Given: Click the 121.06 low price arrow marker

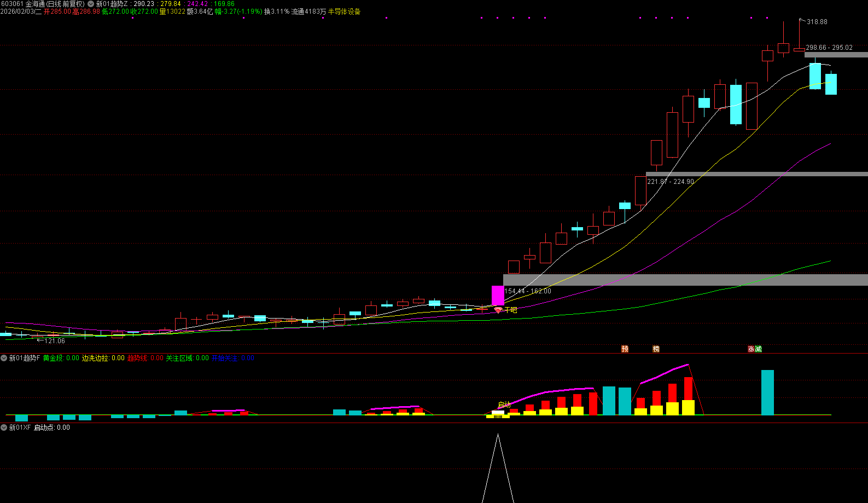Looking at the screenshot, I should coord(51,341).
